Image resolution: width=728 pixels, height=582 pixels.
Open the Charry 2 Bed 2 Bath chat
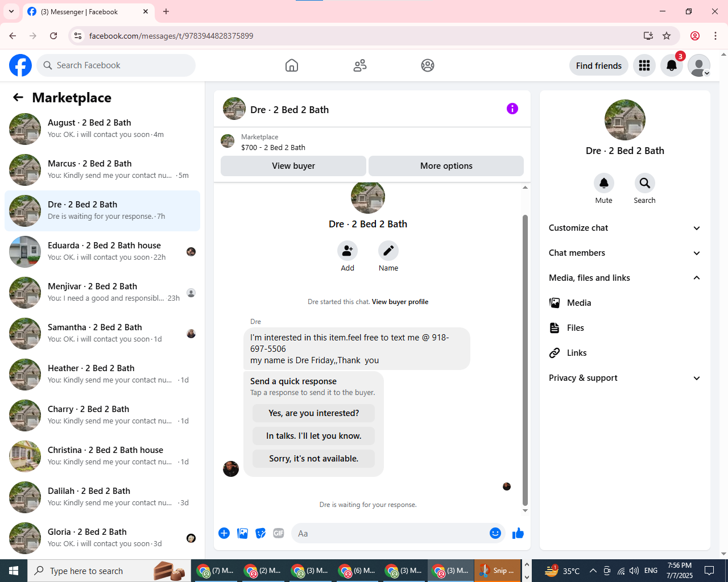[x=102, y=415]
